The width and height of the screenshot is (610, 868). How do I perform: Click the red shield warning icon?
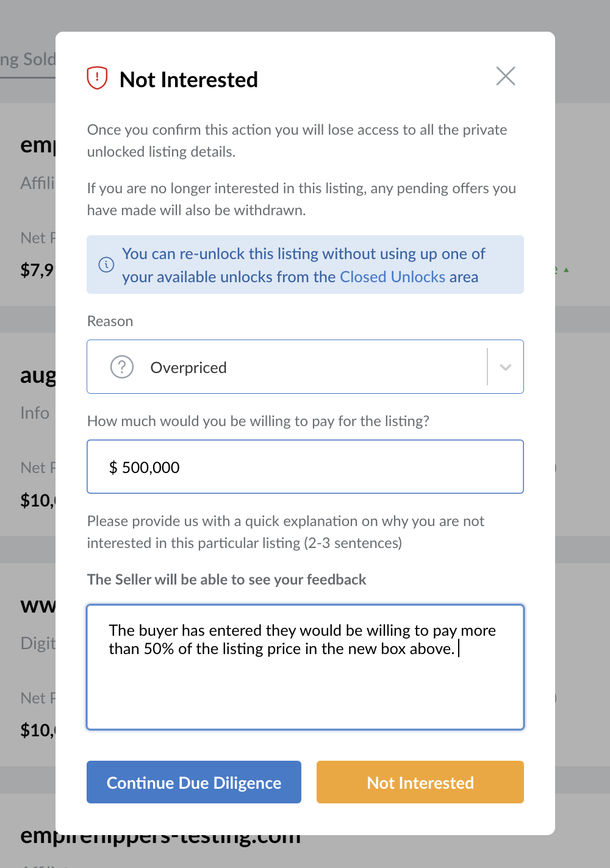[x=97, y=78]
